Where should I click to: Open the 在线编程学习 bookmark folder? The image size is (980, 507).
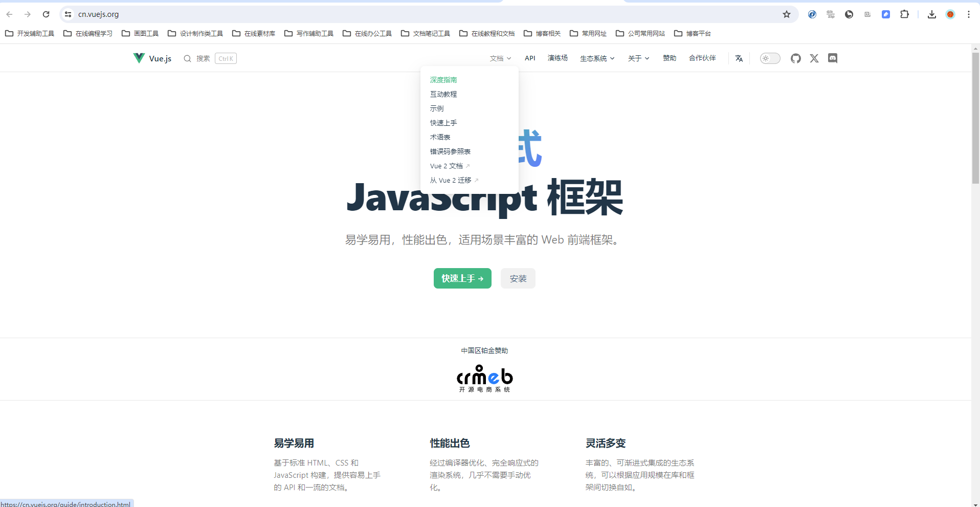[x=88, y=33]
